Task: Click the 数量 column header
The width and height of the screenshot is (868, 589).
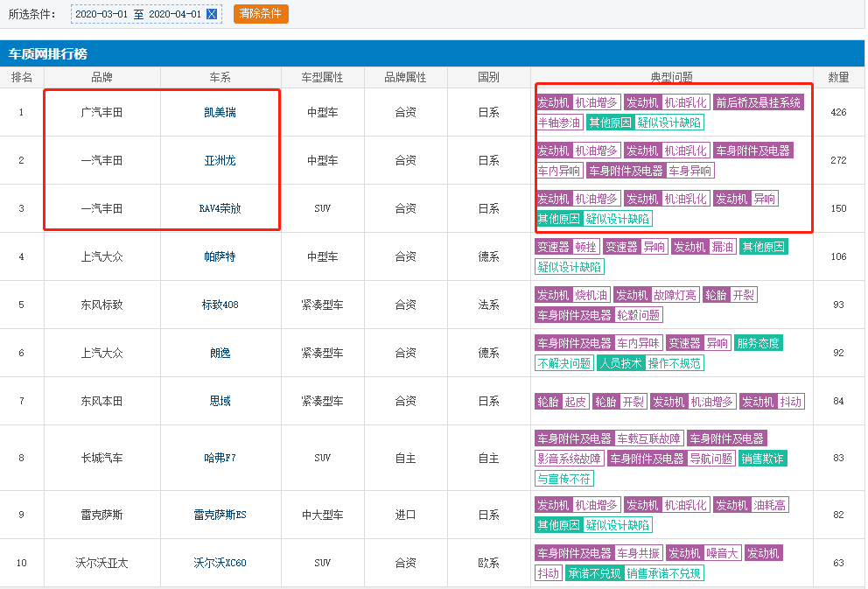Action: (x=838, y=78)
